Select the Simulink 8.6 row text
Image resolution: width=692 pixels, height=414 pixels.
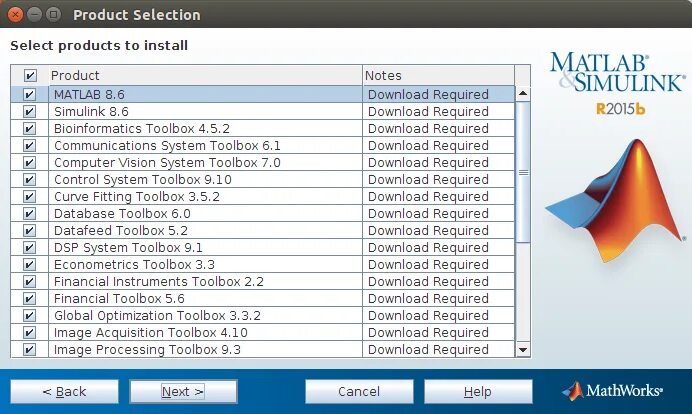(91, 111)
